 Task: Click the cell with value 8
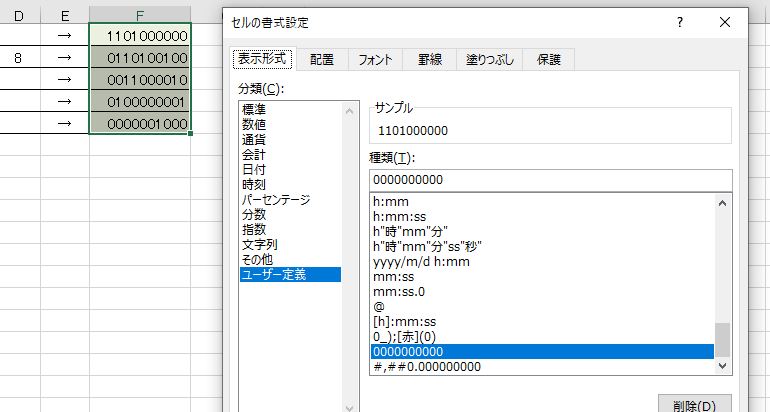pyautogui.click(x=19, y=58)
